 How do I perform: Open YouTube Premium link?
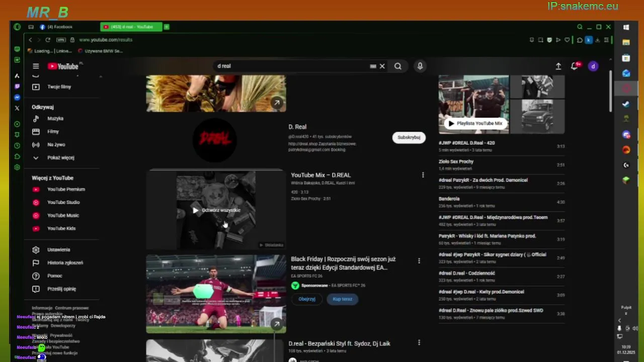[x=65, y=189]
